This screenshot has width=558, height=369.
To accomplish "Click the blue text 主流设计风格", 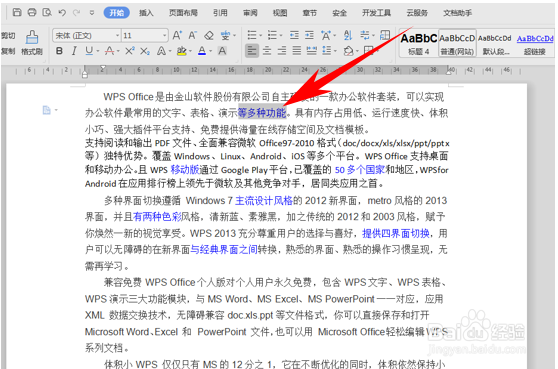I will 264,201.
